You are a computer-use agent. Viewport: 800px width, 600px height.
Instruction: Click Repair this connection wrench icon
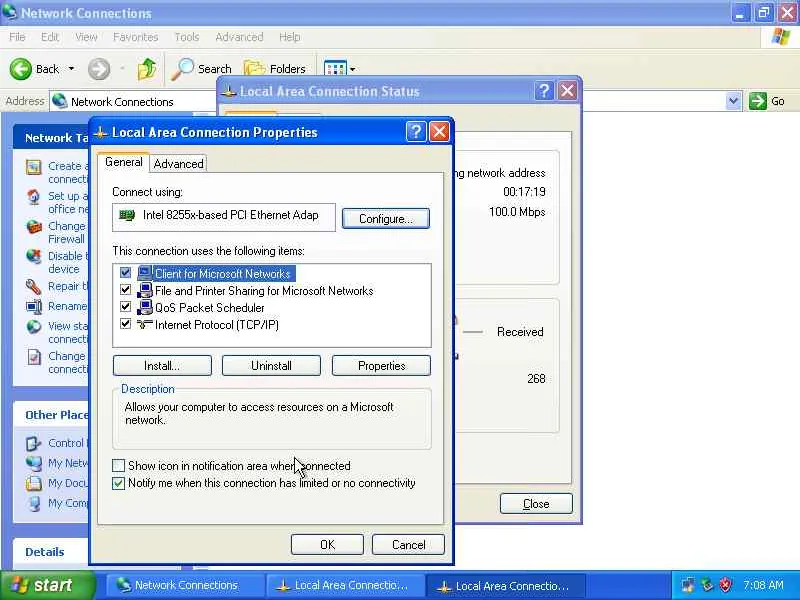34,287
